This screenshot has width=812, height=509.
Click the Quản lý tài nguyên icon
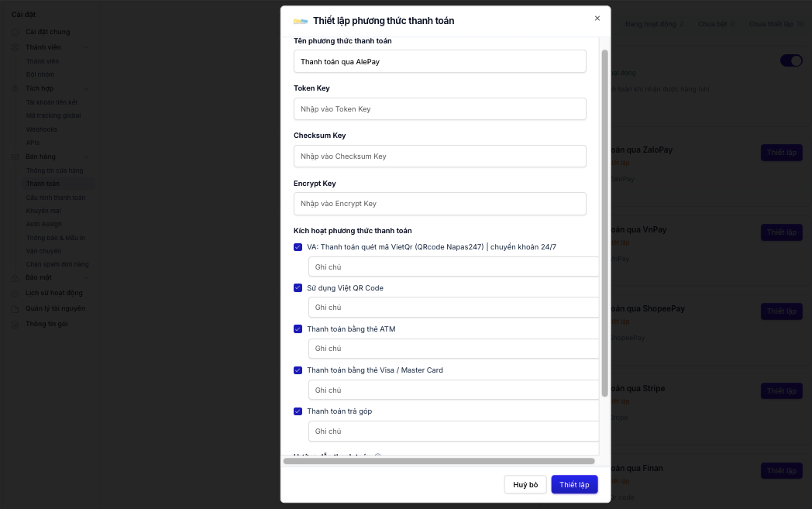click(x=15, y=309)
